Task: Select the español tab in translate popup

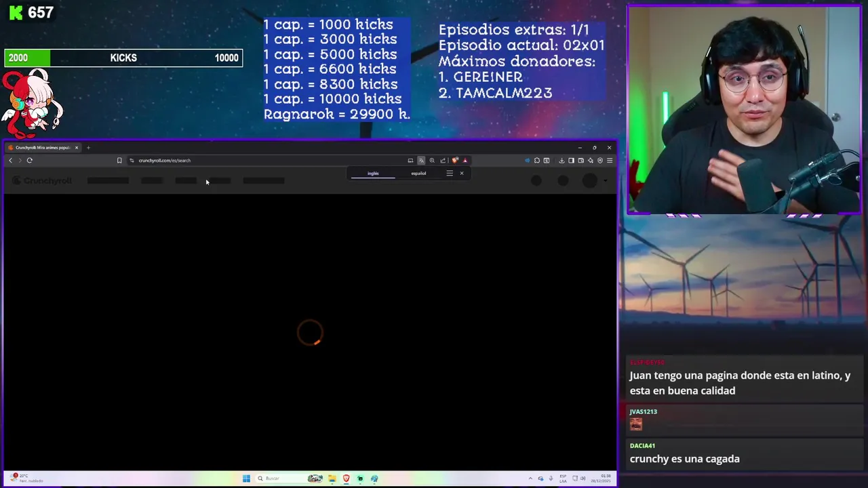Action: click(418, 174)
